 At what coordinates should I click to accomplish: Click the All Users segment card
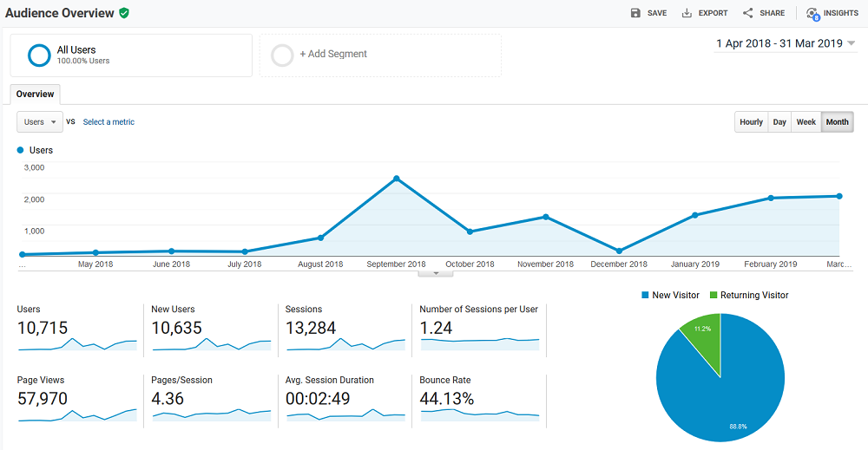pos(131,55)
